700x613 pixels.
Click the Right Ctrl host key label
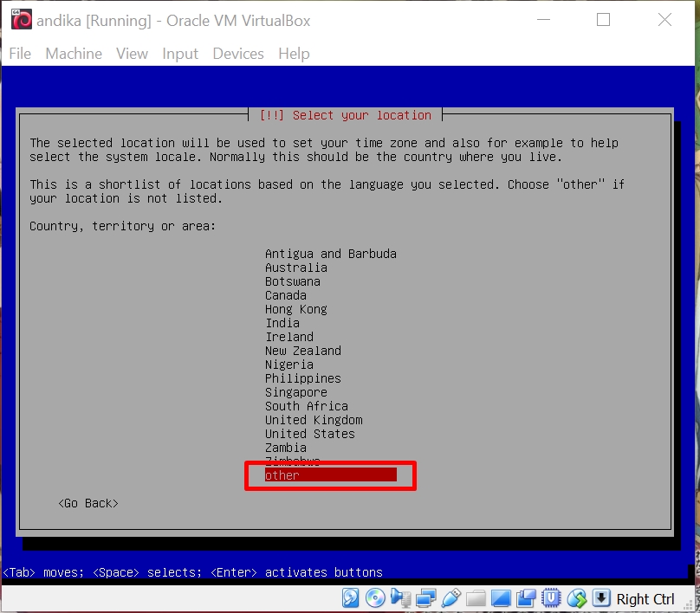tap(645, 599)
